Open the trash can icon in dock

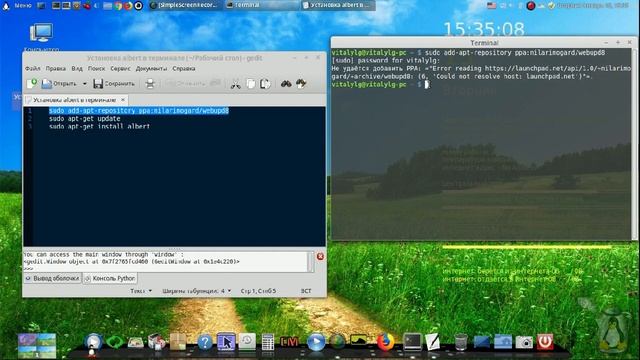click(x=461, y=342)
